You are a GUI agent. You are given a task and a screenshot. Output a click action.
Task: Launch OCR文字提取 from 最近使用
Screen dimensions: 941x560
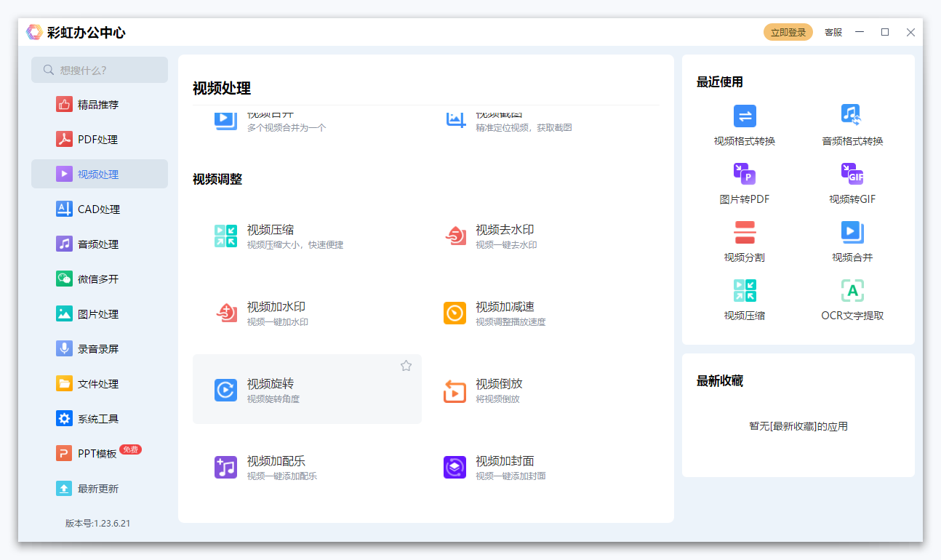pos(852,300)
